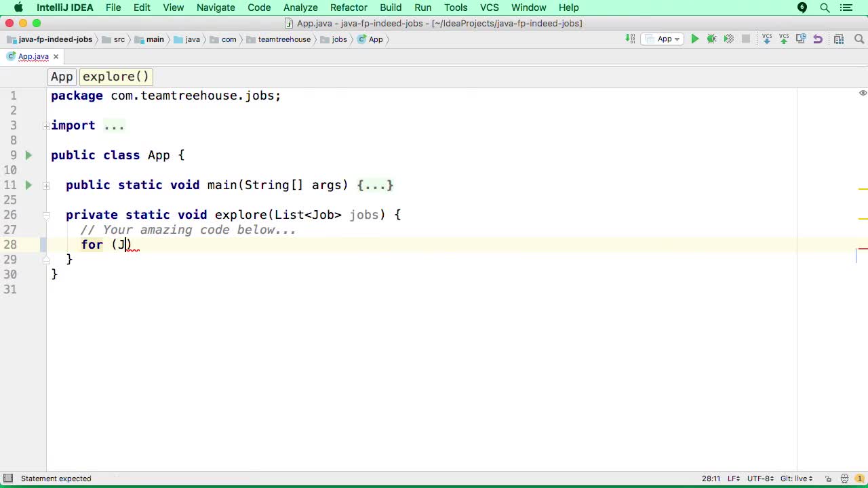This screenshot has height=488, width=868.
Task: Click the teamtreehouse breadcrumb folder
Action: [x=278, y=39]
